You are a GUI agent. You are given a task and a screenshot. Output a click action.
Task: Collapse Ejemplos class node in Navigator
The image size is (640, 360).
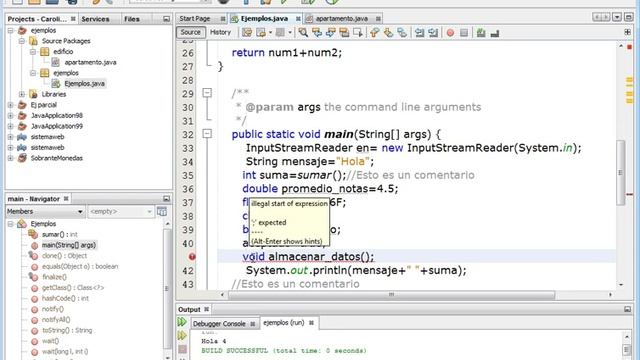click(11, 224)
